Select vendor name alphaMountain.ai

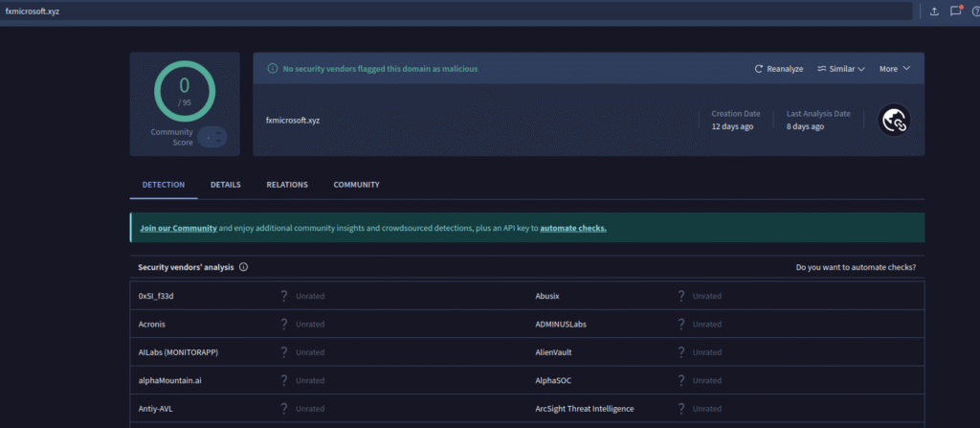pyautogui.click(x=170, y=380)
